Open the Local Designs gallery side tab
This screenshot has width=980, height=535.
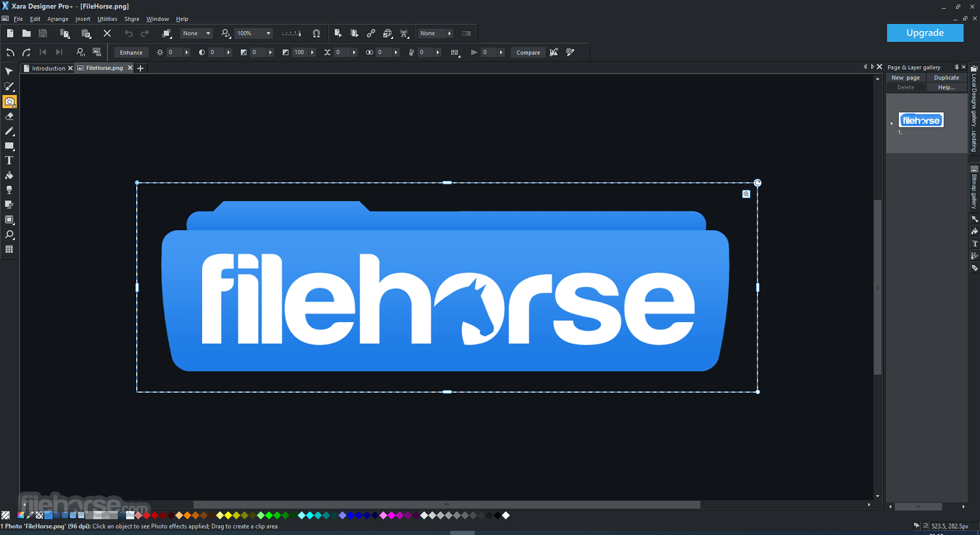click(x=974, y=110)
